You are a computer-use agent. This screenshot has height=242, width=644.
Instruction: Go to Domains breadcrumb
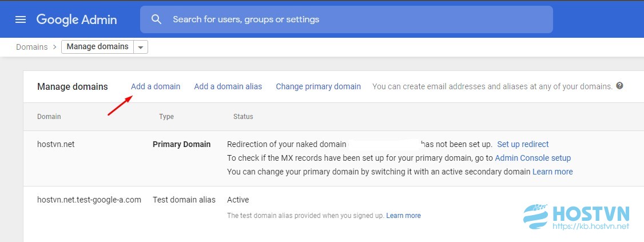pos(31,47)
